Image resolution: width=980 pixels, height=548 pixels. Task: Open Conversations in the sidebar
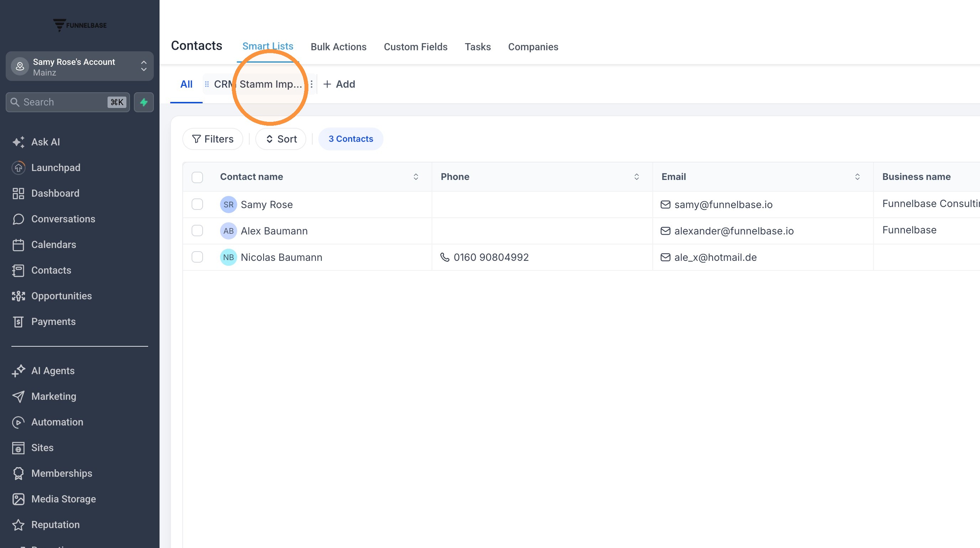[54, 219]
